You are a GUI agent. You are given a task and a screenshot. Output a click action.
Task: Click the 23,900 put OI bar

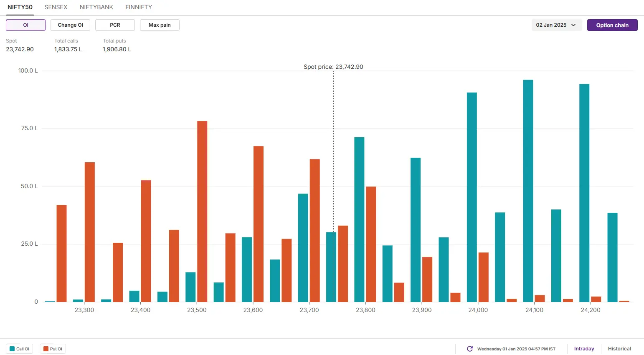click(x=427, y=279)
